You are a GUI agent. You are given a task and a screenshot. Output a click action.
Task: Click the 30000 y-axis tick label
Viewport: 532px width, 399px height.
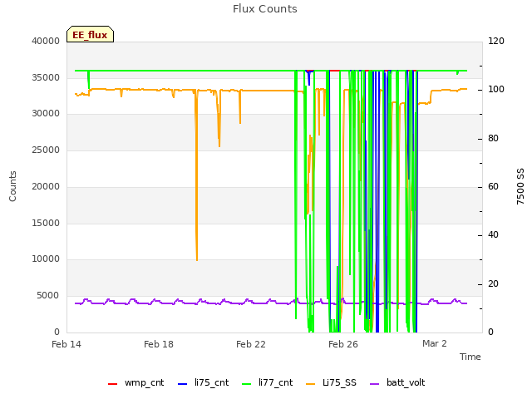coord(46,113)
